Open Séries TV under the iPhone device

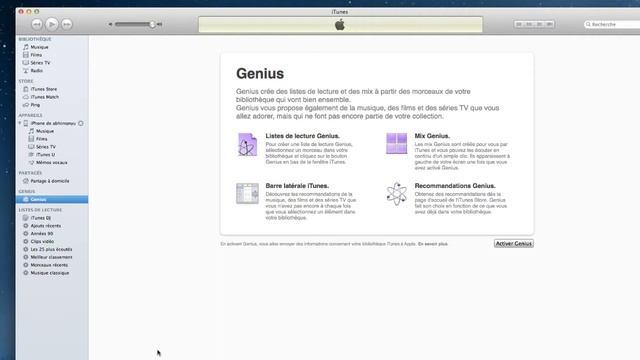click(46, 147)
